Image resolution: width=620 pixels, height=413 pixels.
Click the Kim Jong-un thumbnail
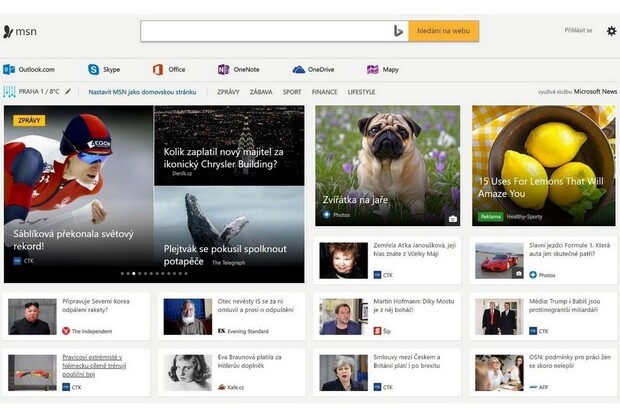[32, 316]
